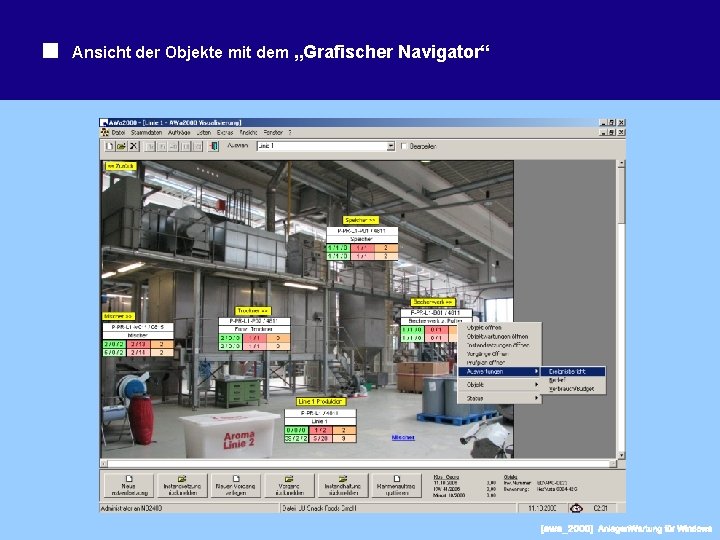Select Verbrauch/Budget in the submenu
Screen dimensions: 720x540
click(x=573, y=388)
